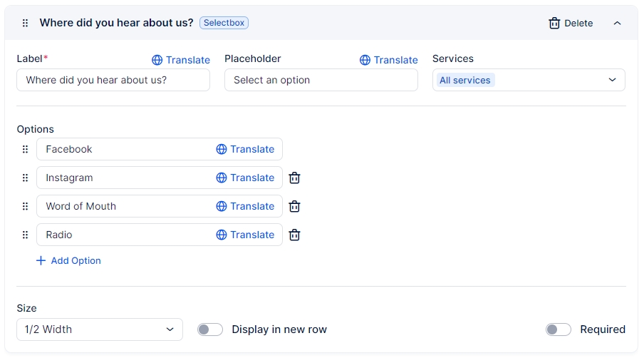Enable the Display in new row toggle
Viewport: 644px width, 358px height.
(x=210, y=329)
